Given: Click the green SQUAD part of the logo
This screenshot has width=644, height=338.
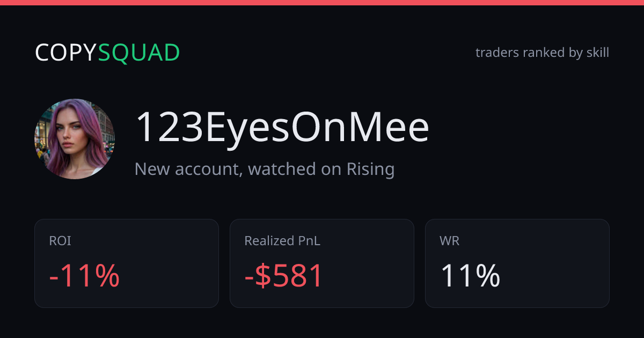Looking at the screenshot, I should coord(139,53).
